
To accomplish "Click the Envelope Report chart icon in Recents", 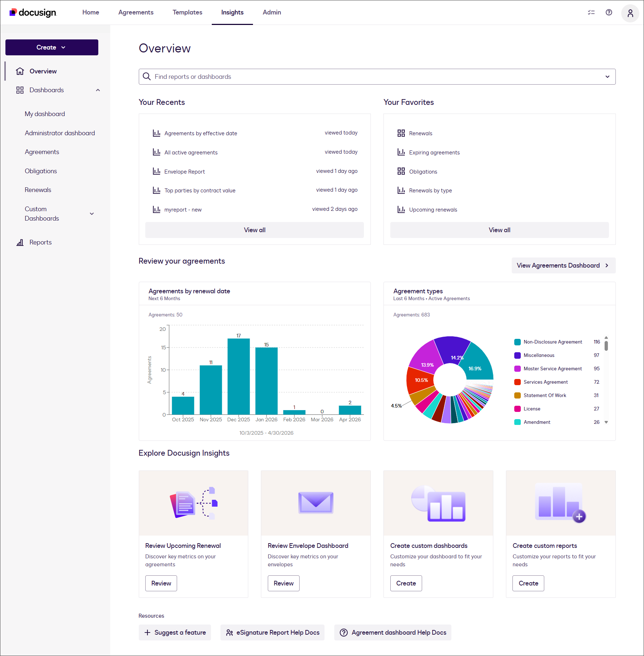I will (x=156, y=171).
